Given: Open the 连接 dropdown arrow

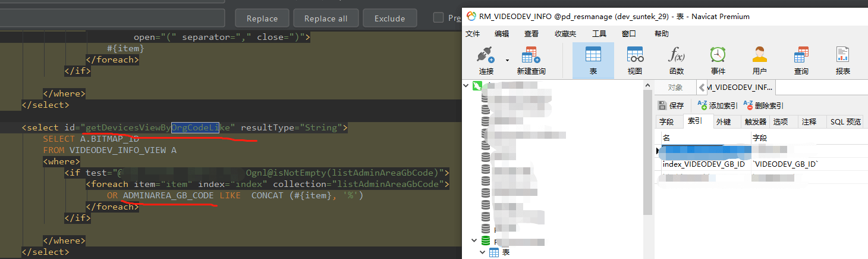Looking at the screenshot, I should click(x=507, y=60).
